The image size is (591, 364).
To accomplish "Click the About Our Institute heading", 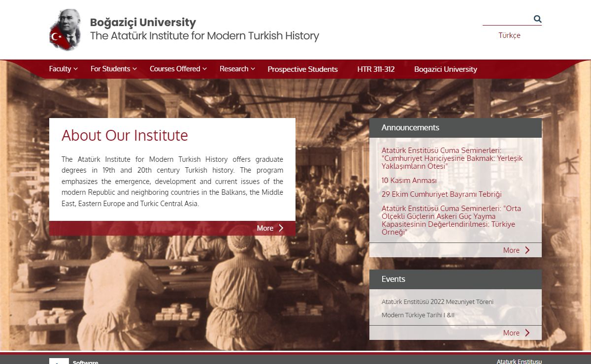I will [125, 135].
